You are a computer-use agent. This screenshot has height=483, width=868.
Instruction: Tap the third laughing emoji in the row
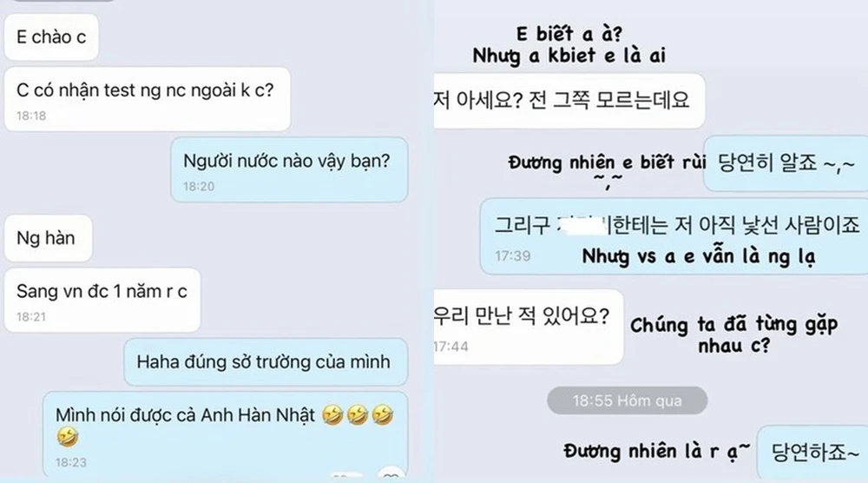tap(383, 415)
